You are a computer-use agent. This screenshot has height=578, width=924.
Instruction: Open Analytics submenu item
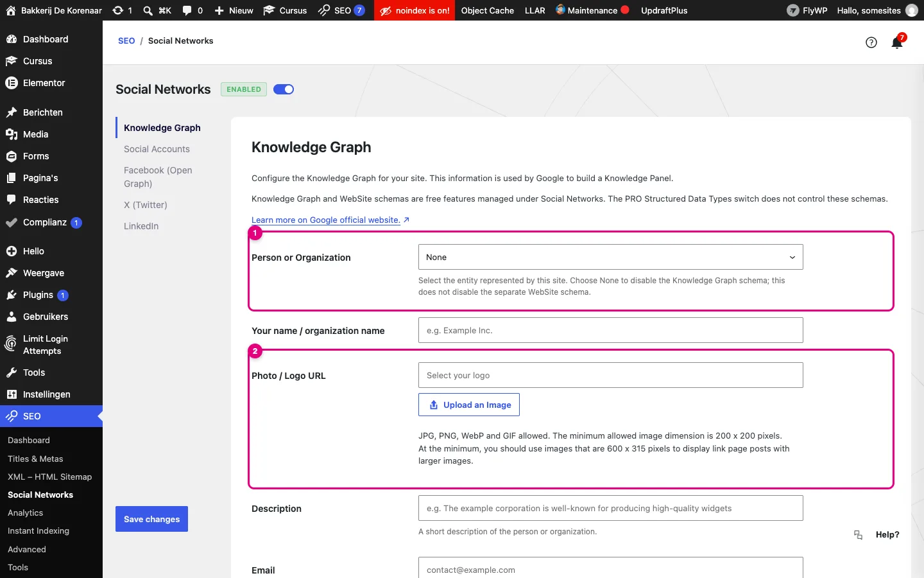point(26,512)
